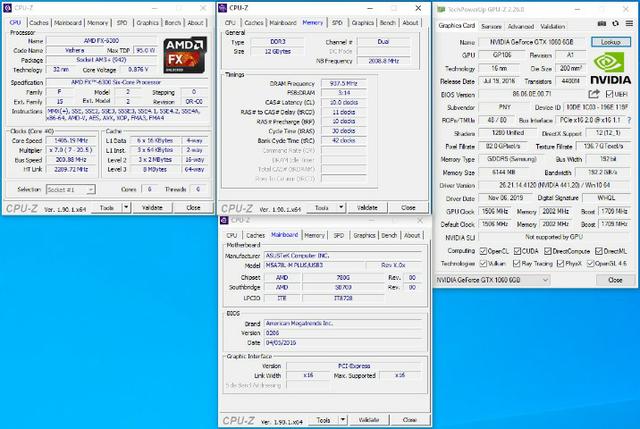Open the GPU-Z hamburger menu

pos(629,24)
